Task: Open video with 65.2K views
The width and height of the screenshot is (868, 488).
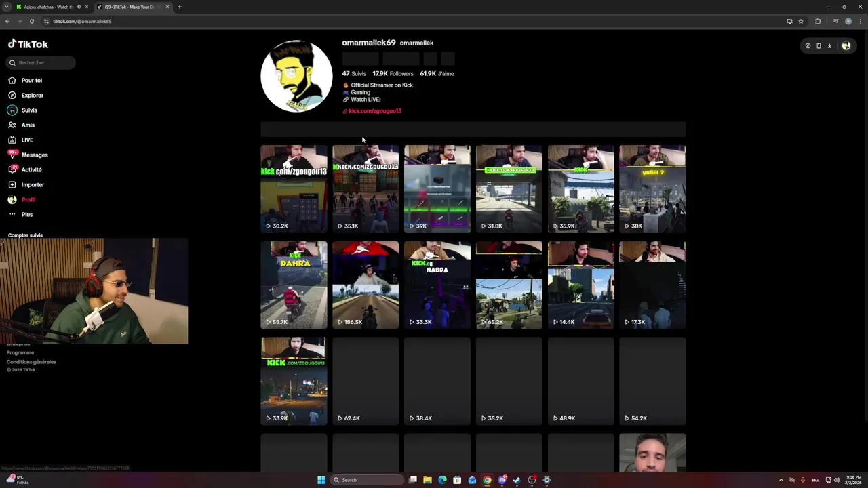Action: coord(509,285)
